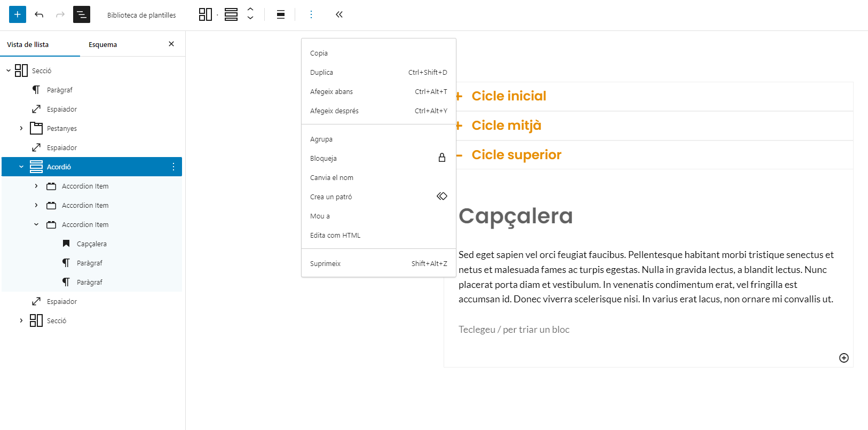Switch to the Esquema tab

pyautogui.click(x=102, y=44)
